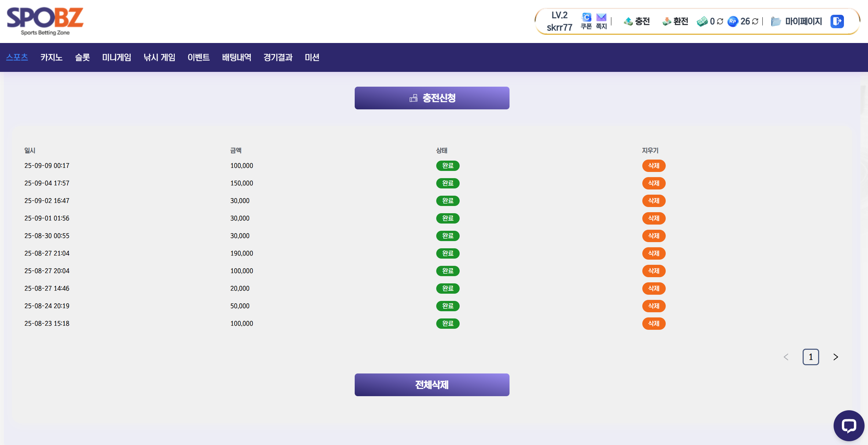
Task: Open the live chat bubble
Action: pyautogui.click(x=848, y=425)
